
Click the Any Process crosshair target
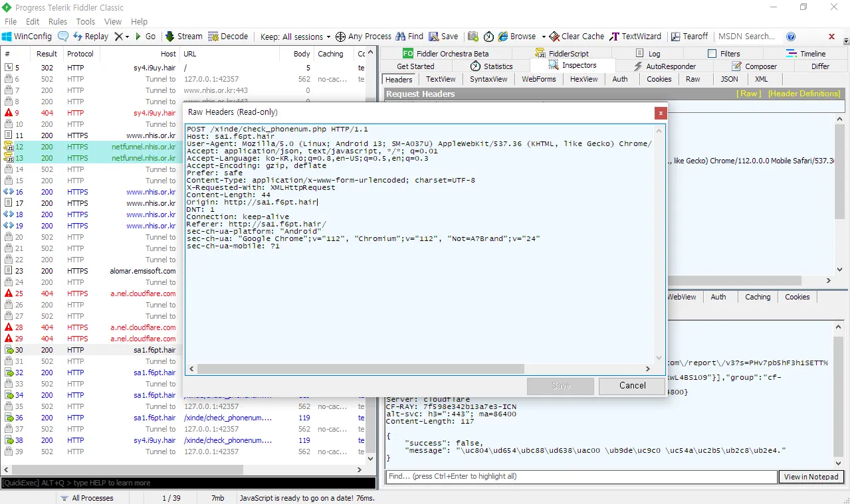click(x=364, y=37)
